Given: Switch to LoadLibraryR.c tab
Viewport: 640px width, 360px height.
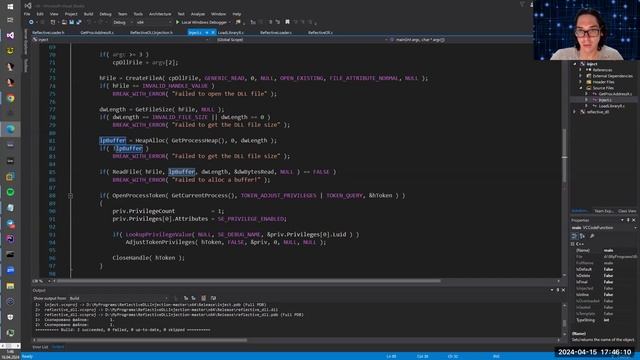Looking at the screenshot, I should coord(231,32).
